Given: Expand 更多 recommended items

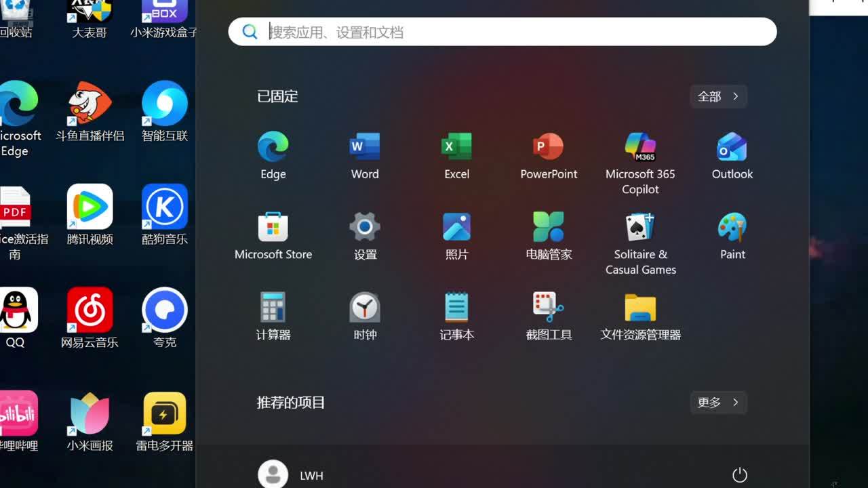Looking at the screenshot, I should click(x=718, y=403).
